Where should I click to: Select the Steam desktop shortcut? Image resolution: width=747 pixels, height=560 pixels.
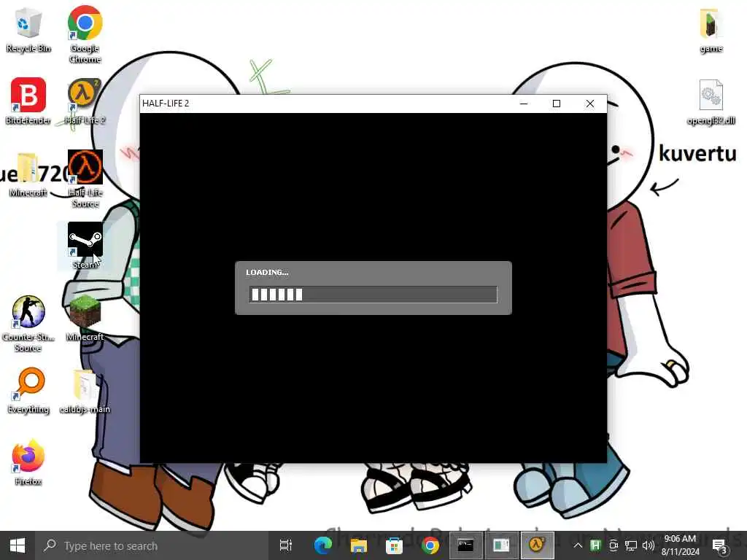click(x=85, y=246)
